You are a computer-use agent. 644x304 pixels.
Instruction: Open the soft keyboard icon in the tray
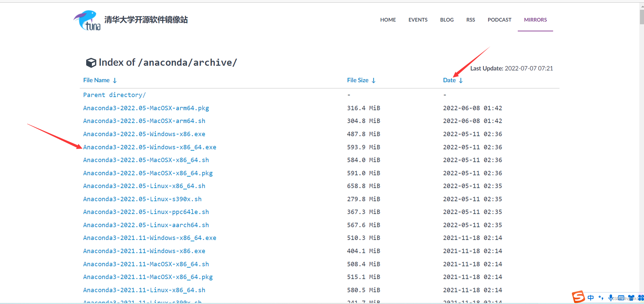pos(621,297)
